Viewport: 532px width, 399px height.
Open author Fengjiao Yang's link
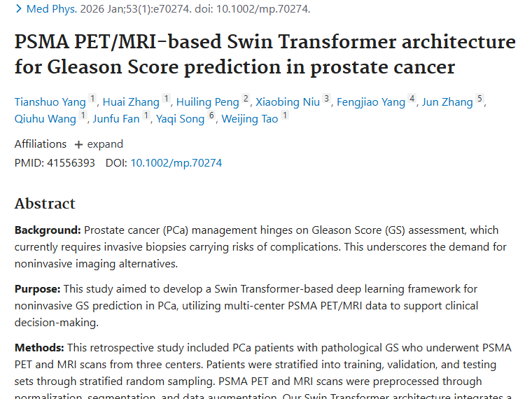click(371, 102)
